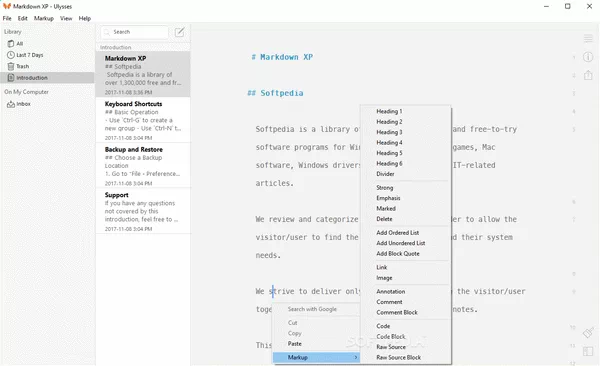Expand the Markup submenu arrow in context menu
This screenshot has width=600, height=366.
point(356,357)
